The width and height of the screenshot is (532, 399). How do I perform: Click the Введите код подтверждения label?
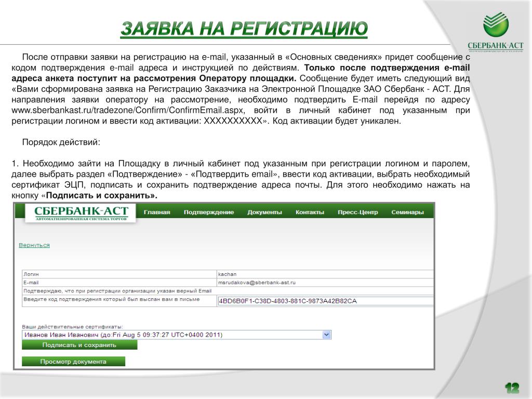(x=112, y=299)
